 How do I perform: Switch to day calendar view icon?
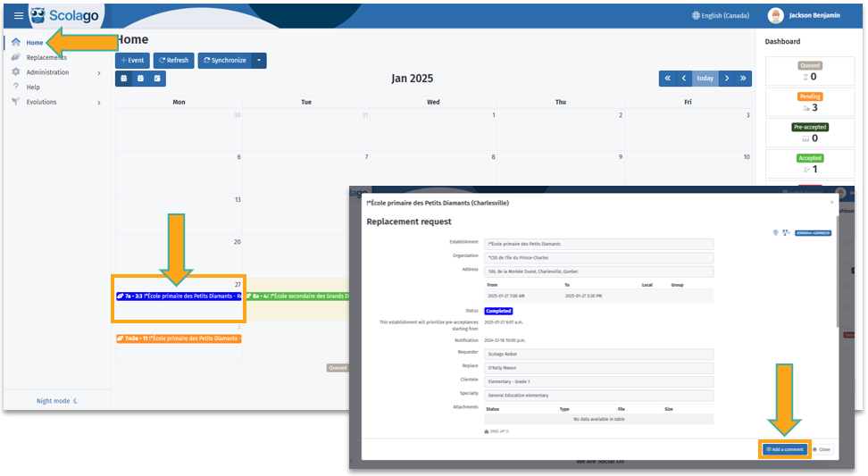pyautogui.click(x=157, y=78)
